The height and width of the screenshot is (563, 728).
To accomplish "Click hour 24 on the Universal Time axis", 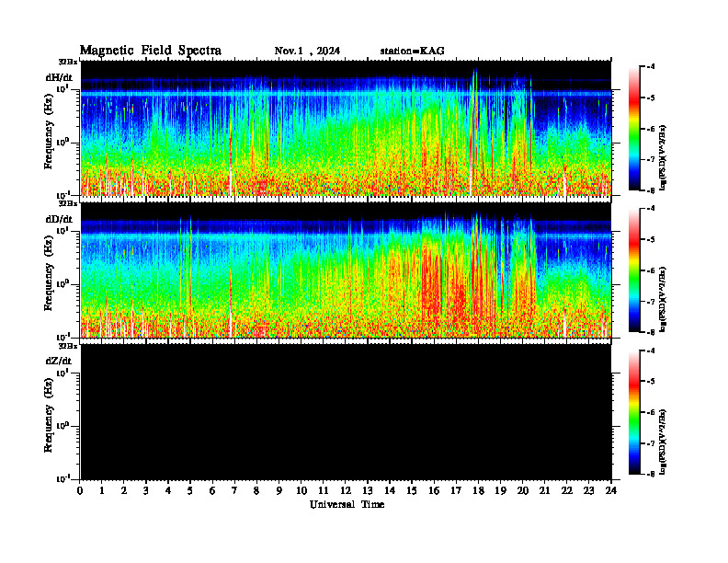I will (610, 491).
